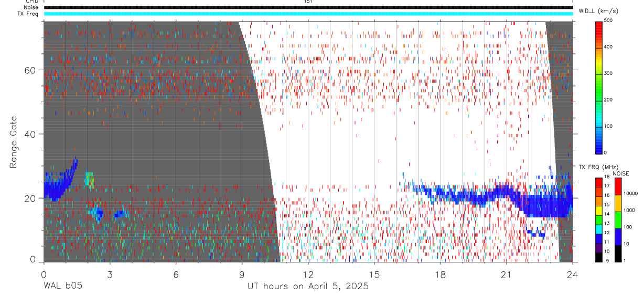Screen dimensions: 644x297
Task: Click the "TX Freq" row label
Action: coord(28,14)
